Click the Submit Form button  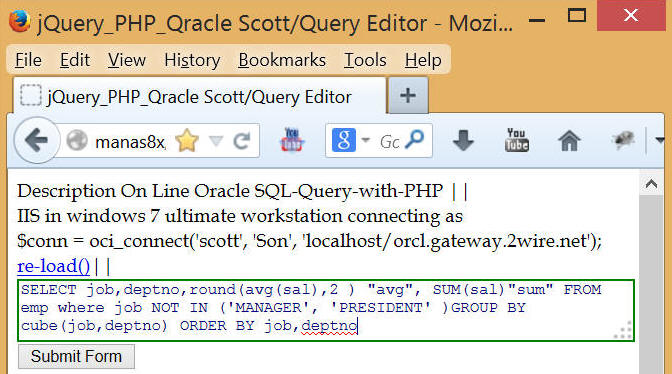click(76, 356)
